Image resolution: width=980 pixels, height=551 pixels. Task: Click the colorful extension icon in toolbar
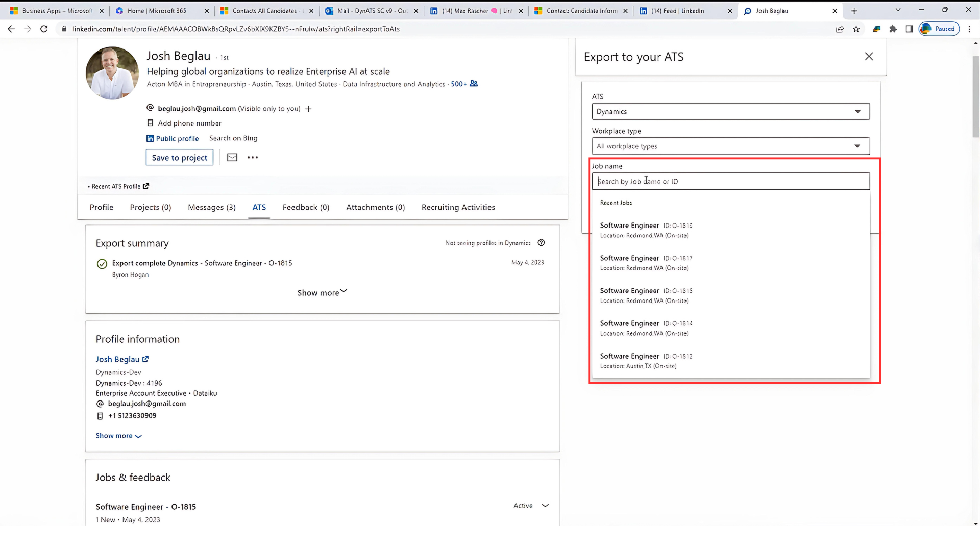(876, 29)
